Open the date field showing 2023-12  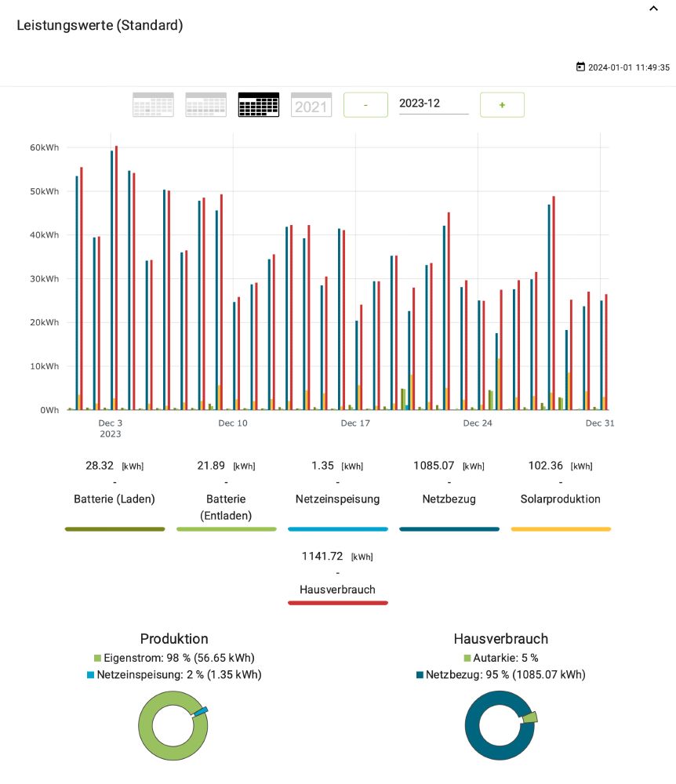434,103
